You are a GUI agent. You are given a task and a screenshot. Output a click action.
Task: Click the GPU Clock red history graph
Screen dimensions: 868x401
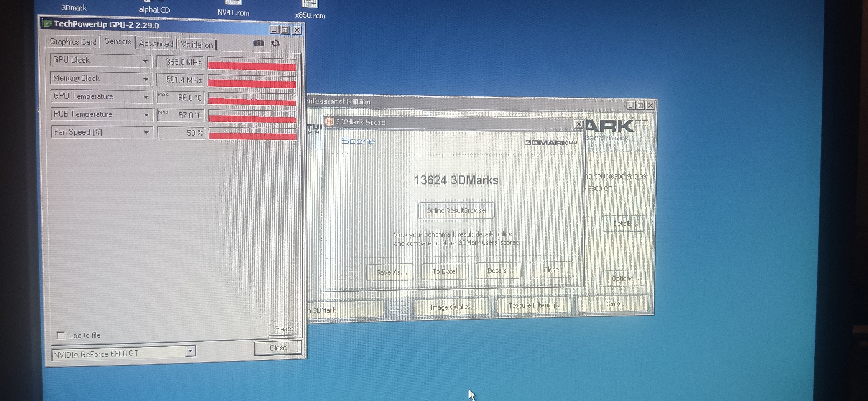[252, 64]
